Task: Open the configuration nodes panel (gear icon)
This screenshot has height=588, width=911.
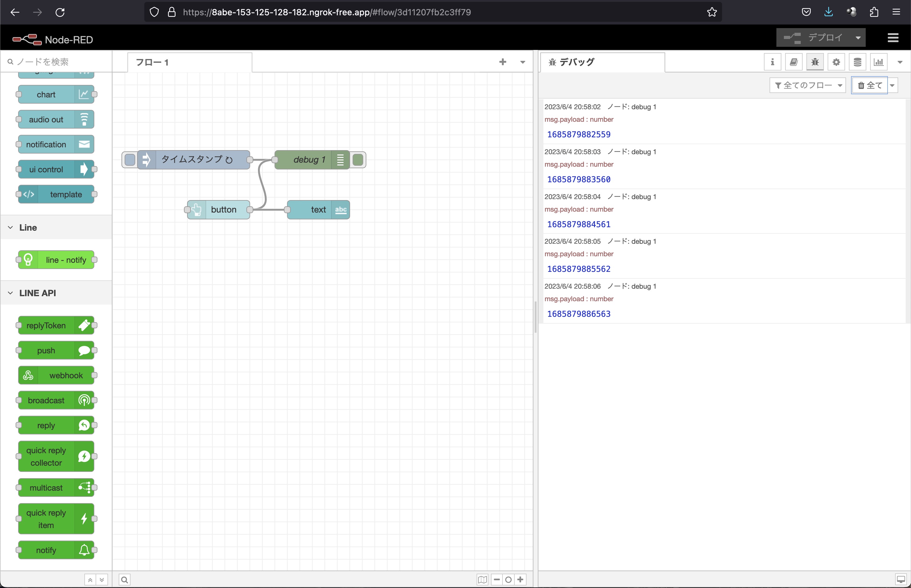Action: (x=836, y=62)
